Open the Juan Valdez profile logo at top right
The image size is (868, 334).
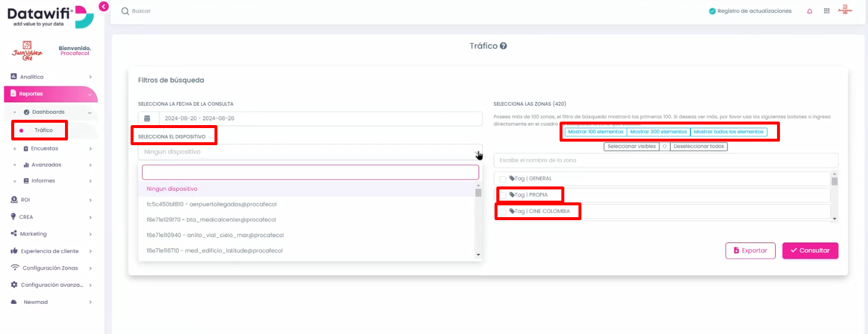click(x=845, y=11)
